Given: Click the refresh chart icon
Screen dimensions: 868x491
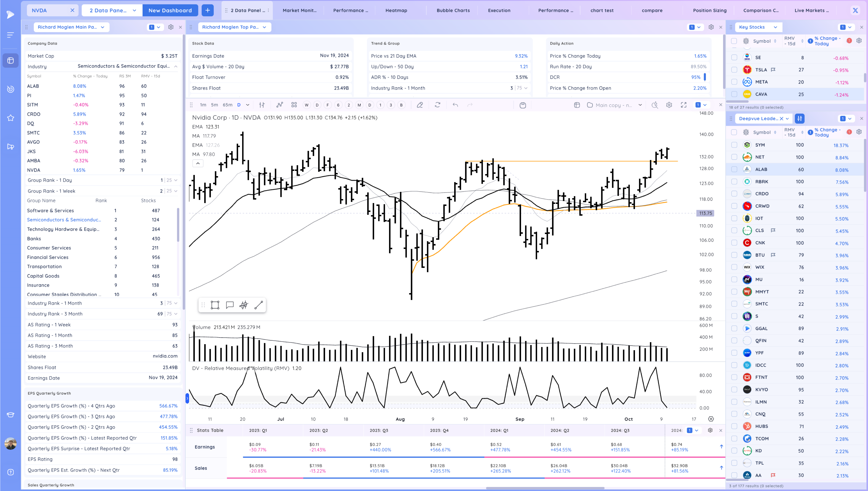Looking at the screenshot, I should (437, 105).
